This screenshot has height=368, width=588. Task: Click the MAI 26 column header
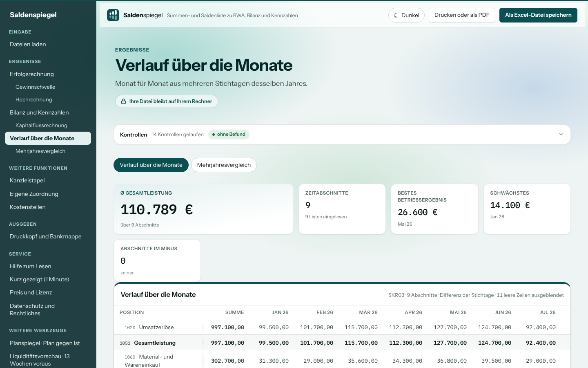[x=458, y=312]
